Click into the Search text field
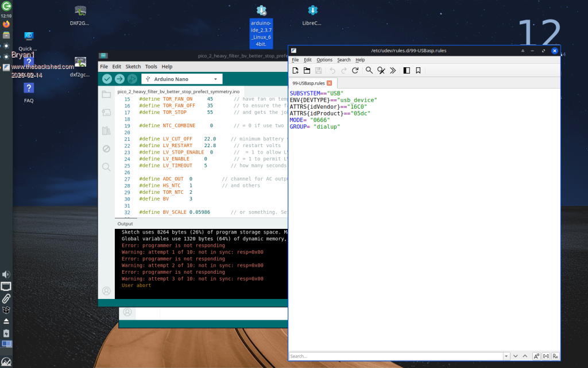This screenshot has width=588, height=368. (396, 356)
